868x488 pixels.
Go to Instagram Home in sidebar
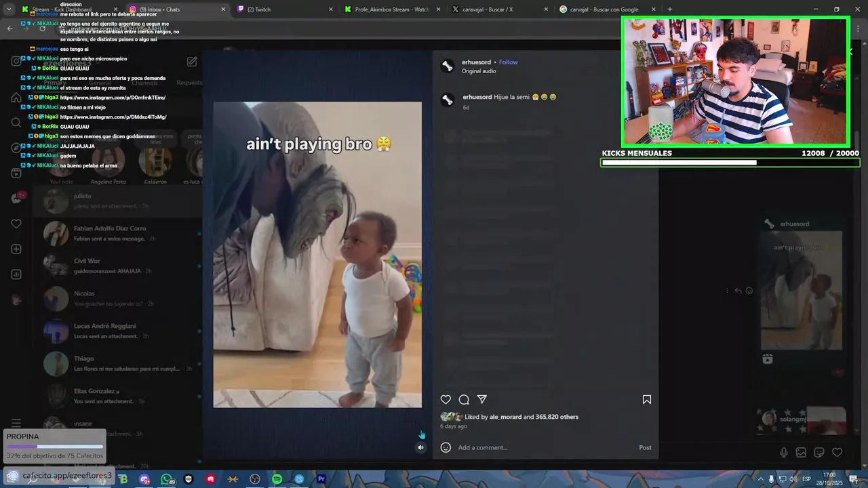tap(16, 97)
